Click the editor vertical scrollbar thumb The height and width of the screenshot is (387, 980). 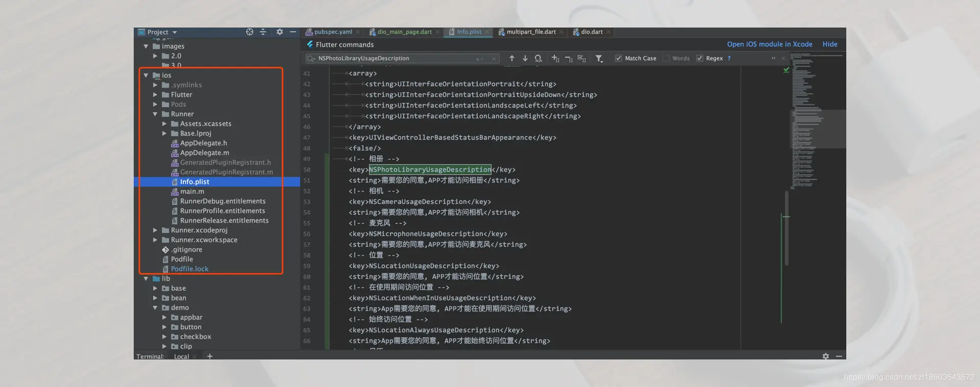pos(787,228)
